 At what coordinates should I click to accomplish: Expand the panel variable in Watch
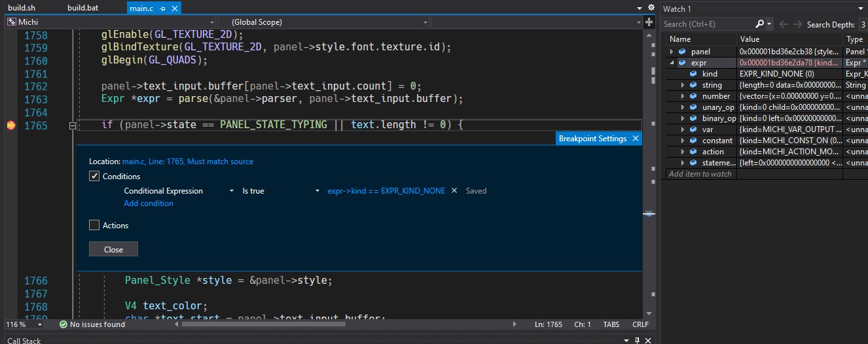pos(672,51)
